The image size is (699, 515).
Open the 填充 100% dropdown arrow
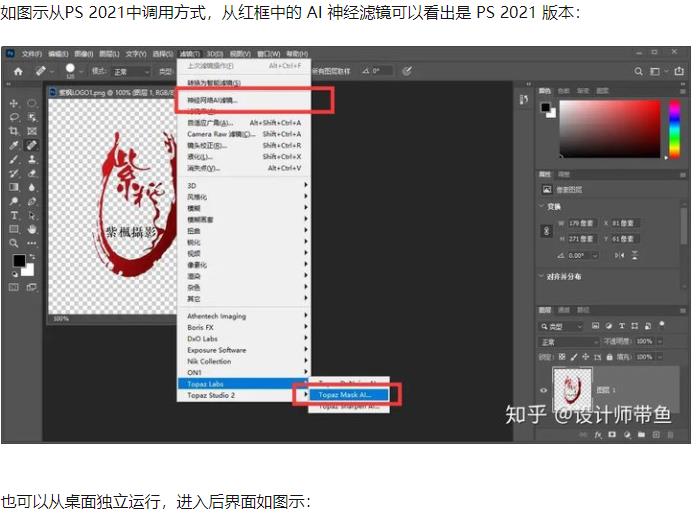(660, 357)
